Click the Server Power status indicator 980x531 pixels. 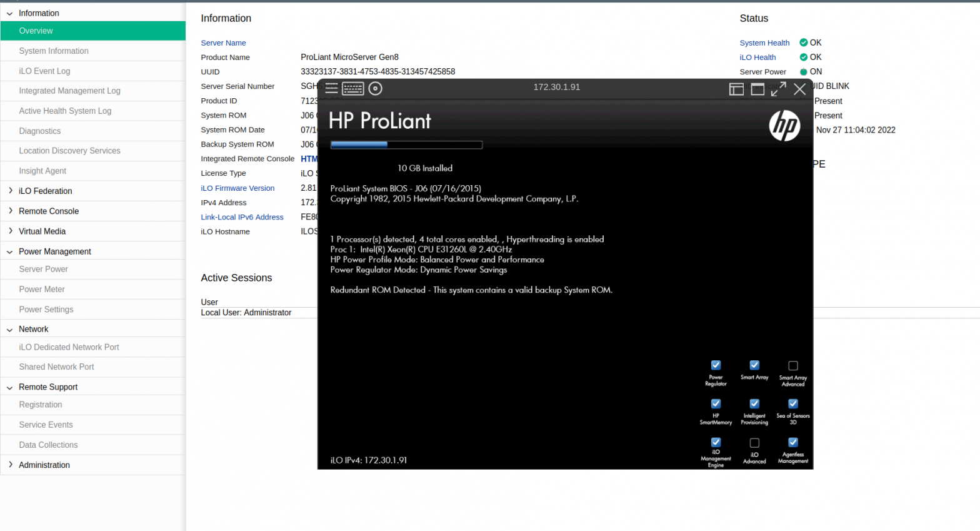pyautogui.click(x=804, y=72)
